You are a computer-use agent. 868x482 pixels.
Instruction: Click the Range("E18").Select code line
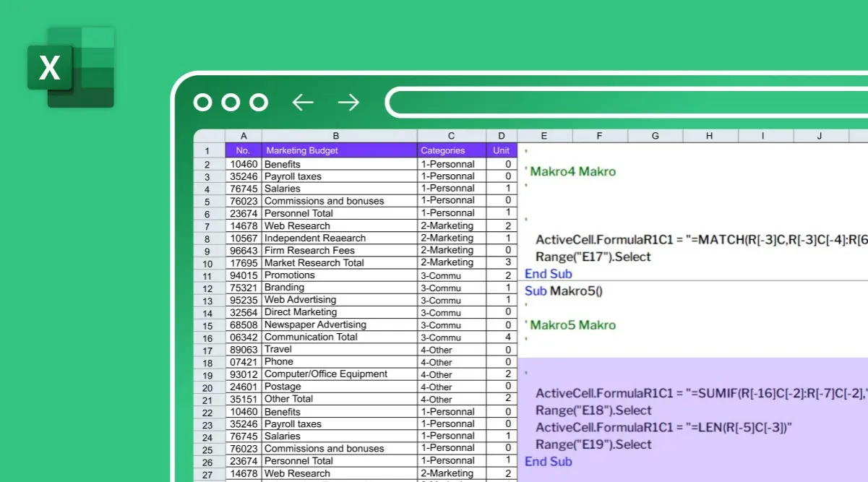tap(593, 410)
